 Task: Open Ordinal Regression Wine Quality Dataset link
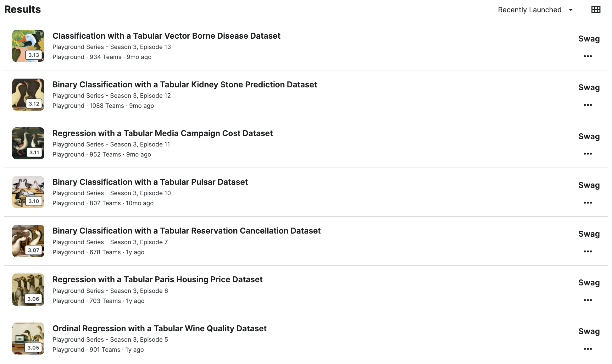coord(159,328)
